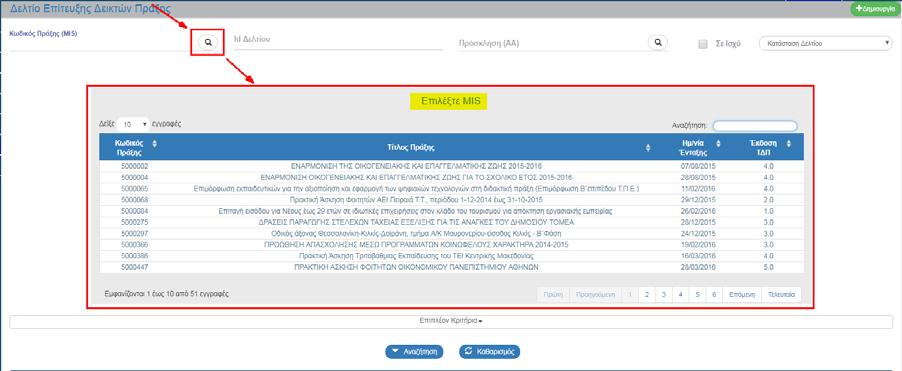Screen dimensions: 902x371
Task: Select MIS code 5000366
Action: tap(134, 245)
